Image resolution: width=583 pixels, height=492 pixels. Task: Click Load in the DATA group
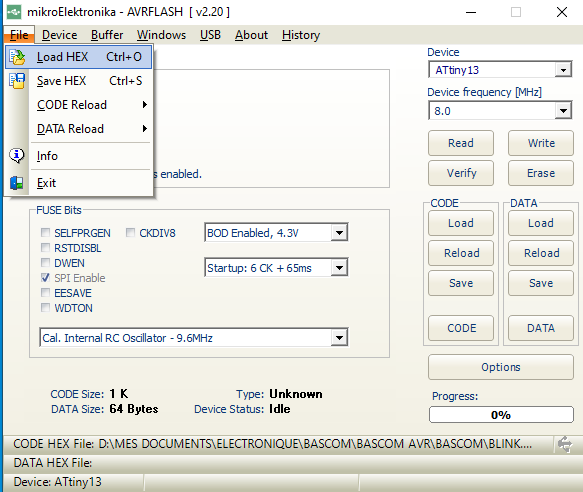(541, 223)
